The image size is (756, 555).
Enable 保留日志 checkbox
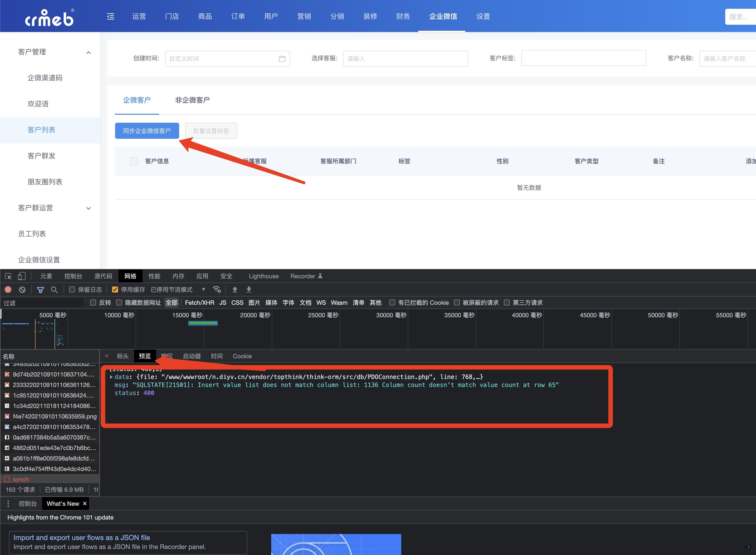[72, 289]
